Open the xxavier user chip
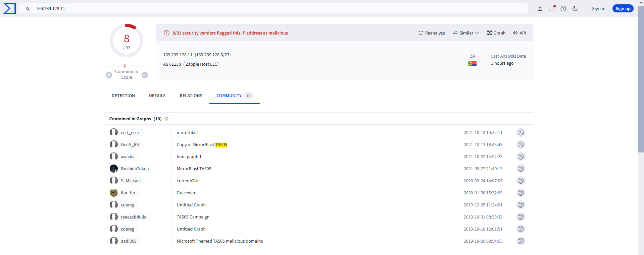The image size is (644, 255). [x=124, y=156]
